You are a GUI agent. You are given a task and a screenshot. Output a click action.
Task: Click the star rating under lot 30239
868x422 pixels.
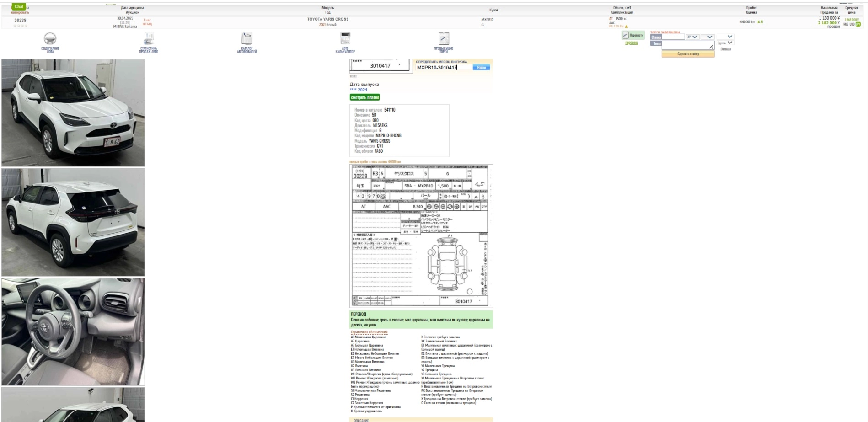(20, 26)
